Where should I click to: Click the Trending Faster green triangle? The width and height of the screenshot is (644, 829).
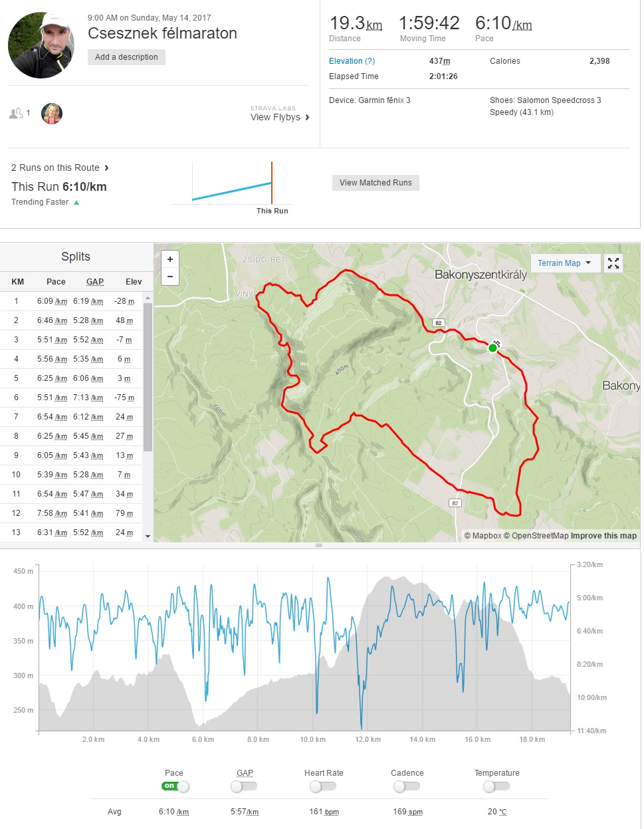pyautogui.click(x=76, y=203)
